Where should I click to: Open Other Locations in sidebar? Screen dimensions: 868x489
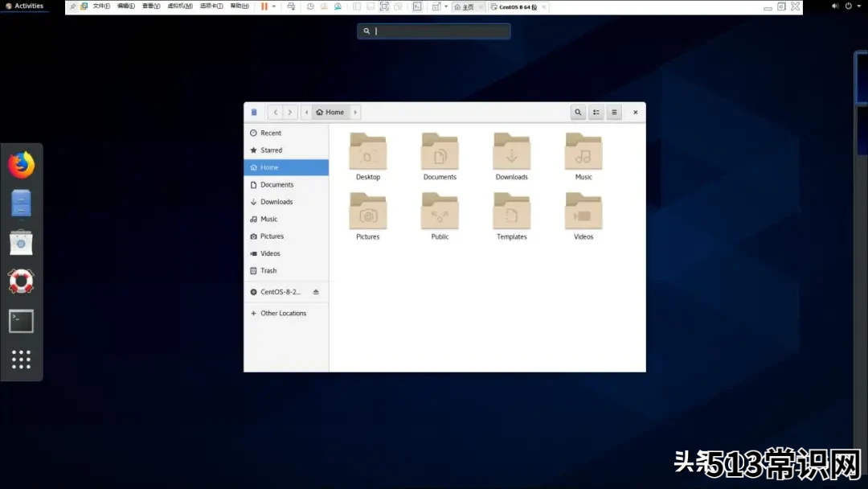[286, 313]
